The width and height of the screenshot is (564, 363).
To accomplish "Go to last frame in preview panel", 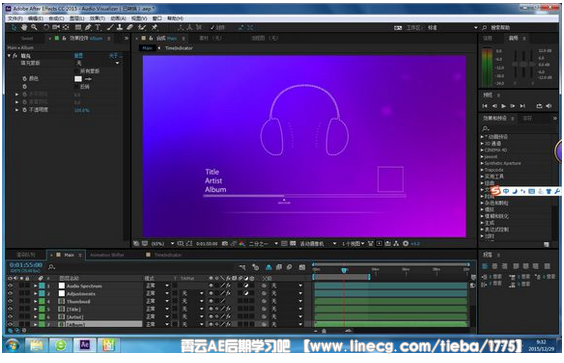I will 522,106.
